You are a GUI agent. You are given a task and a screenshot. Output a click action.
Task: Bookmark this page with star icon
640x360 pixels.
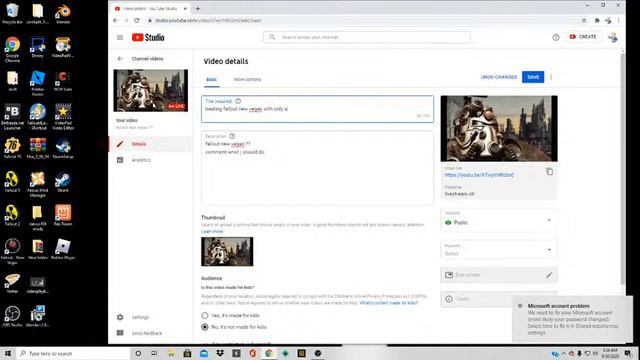coord(584,20)
